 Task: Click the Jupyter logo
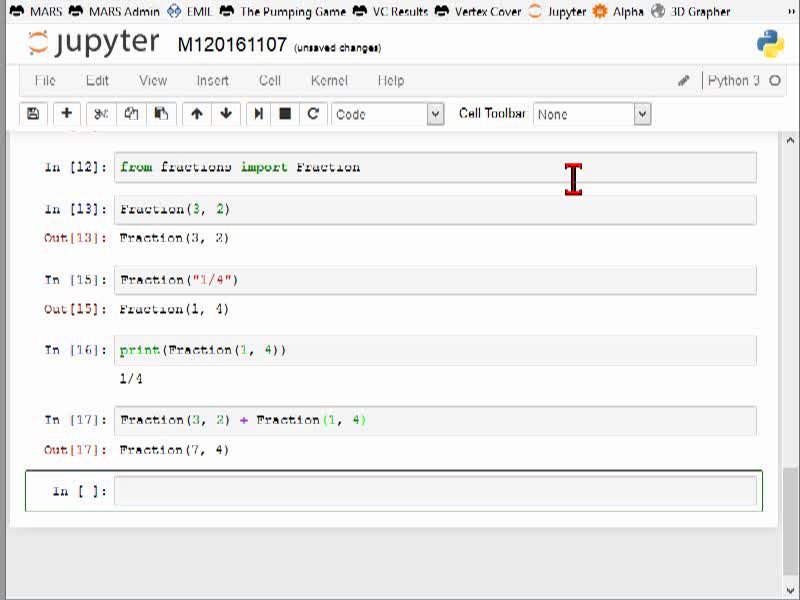(x=93, y=43)
